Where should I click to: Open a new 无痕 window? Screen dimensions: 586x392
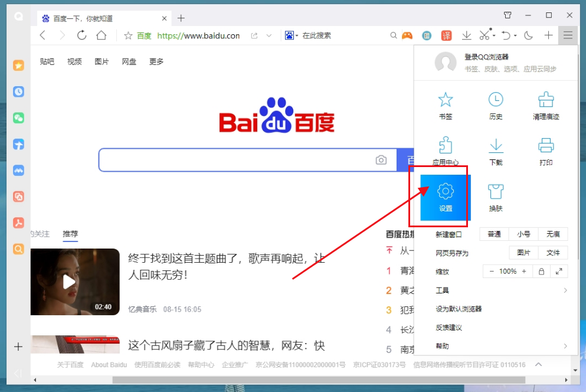tap(553, 234)
